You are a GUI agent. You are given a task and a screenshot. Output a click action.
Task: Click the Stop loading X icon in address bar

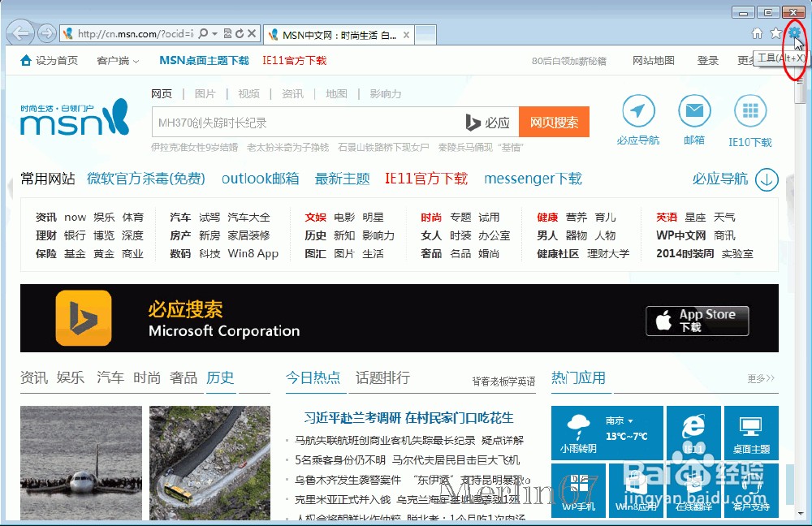point(252,33)
